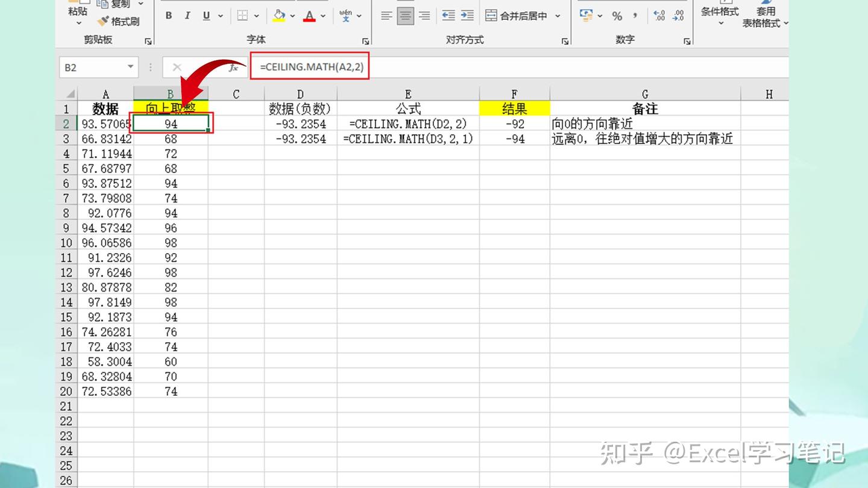Screen dimensions: 868x488
Task: Toggle right text alignment
Action: pyautogui.click(x=425, y=16)
